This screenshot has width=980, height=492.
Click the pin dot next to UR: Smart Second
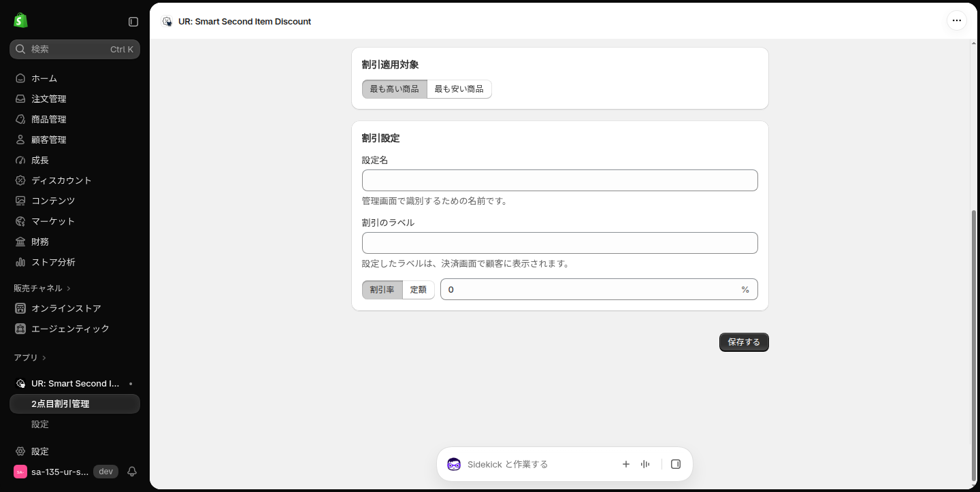pyautogui.click(x=131, y=384)
